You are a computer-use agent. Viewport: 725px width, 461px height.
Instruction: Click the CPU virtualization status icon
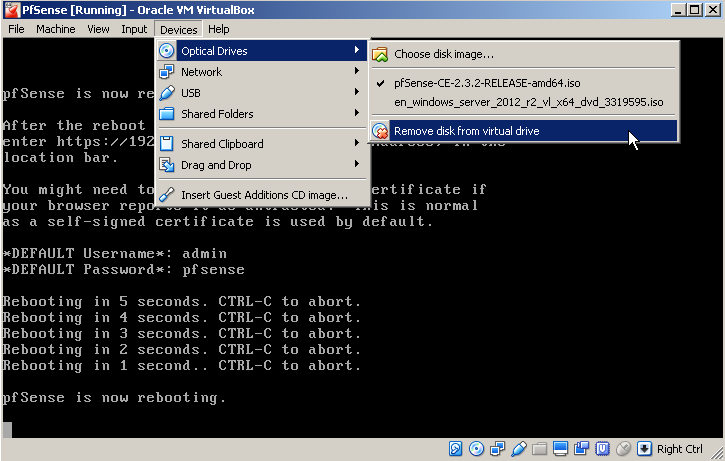point(602,449)
